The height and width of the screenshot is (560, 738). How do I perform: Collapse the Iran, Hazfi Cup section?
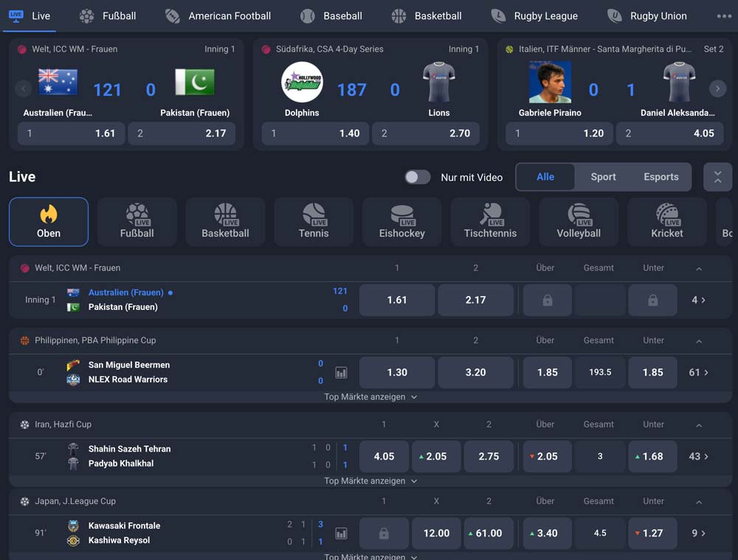pos(698,425)
